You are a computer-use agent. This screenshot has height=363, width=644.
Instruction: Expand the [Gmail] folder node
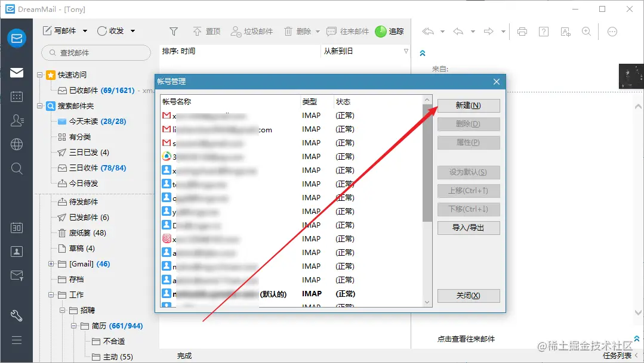[51, 263]
